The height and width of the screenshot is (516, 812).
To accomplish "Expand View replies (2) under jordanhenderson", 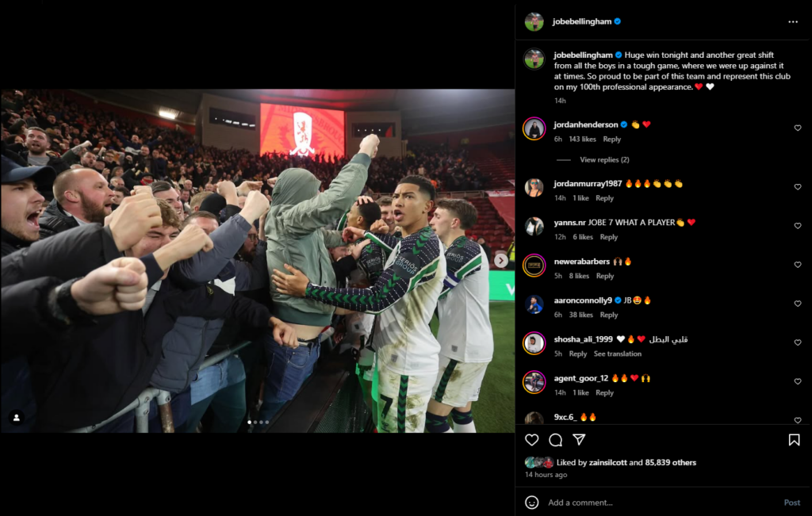I will pos(604,159).
